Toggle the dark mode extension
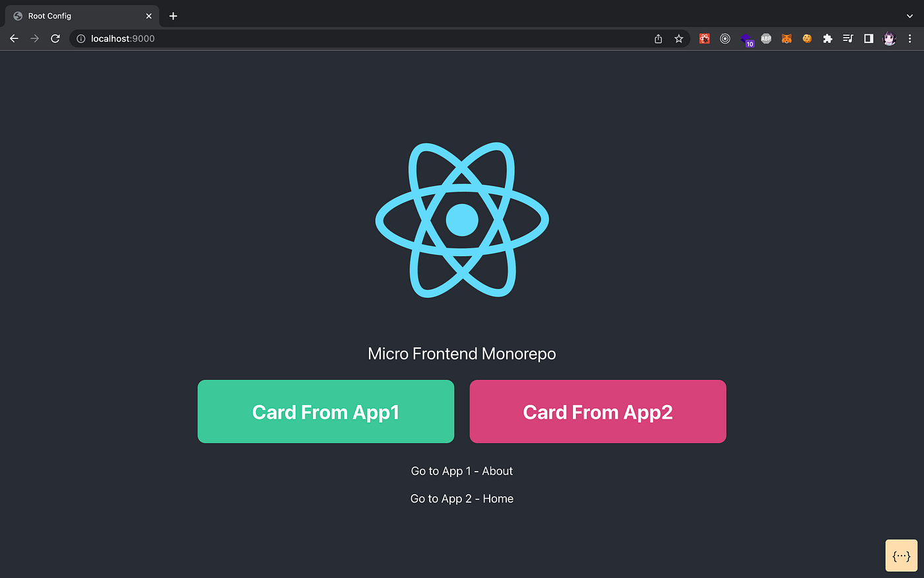The image size is (924, 578). coord(869,38)
